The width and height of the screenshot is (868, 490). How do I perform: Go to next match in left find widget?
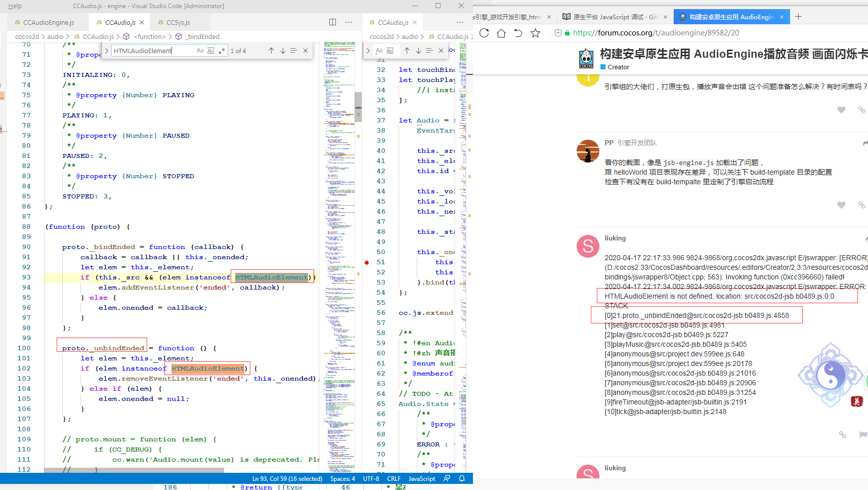pyautogui.click(x=283, y=51)
